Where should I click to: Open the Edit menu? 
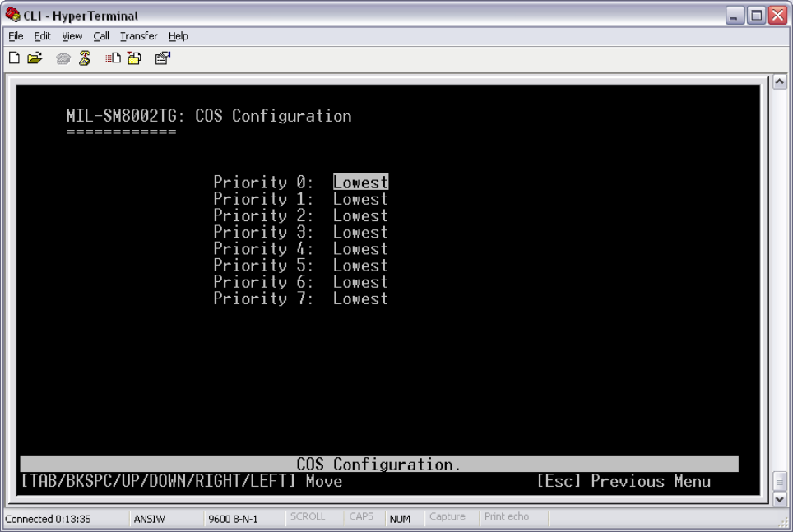tap(42, 36)
